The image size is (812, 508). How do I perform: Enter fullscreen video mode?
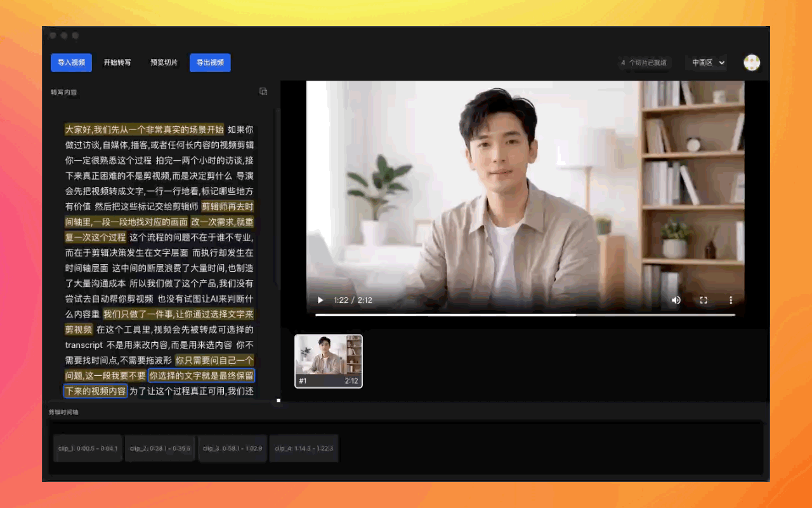pos(704,300)
